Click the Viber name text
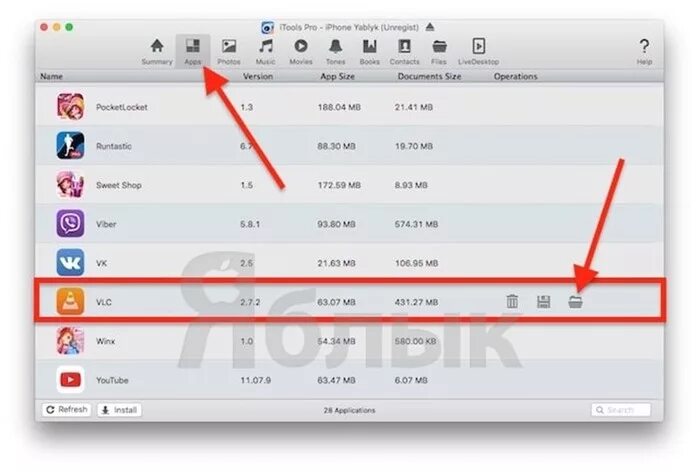This screenshot has height=472, width=699. click(106, 224)
